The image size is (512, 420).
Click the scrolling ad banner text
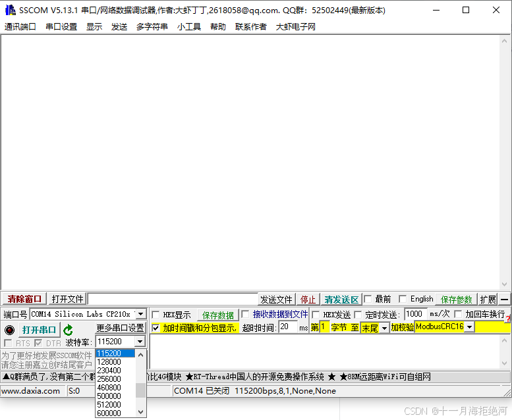[256, 377]
